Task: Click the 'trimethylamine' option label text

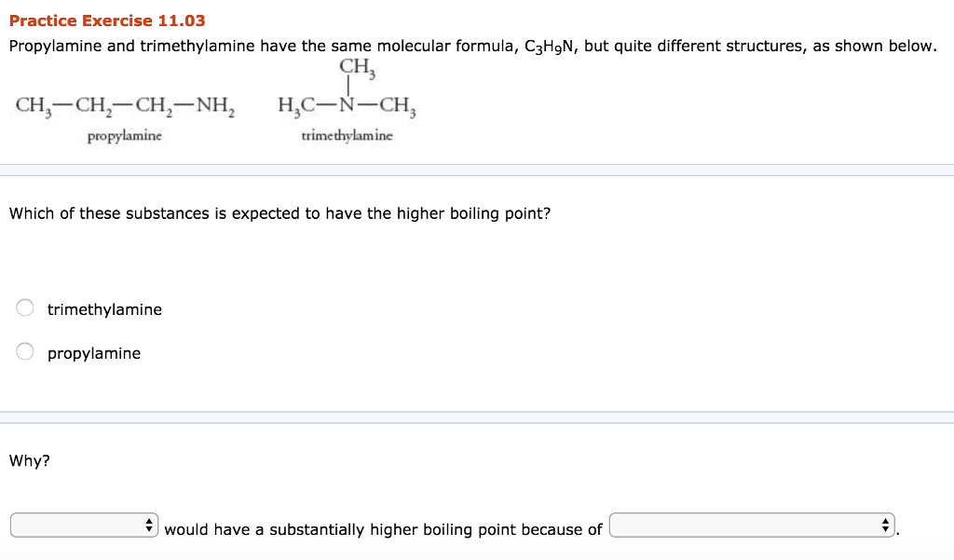Action: pyautogui.click(x=105, y=308)
